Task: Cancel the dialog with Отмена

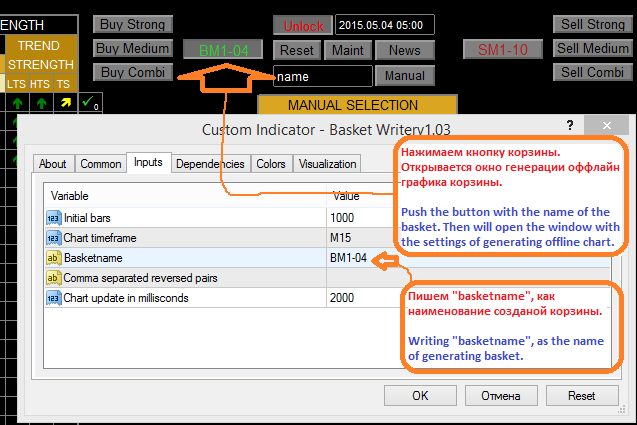Action: [501, 396]
